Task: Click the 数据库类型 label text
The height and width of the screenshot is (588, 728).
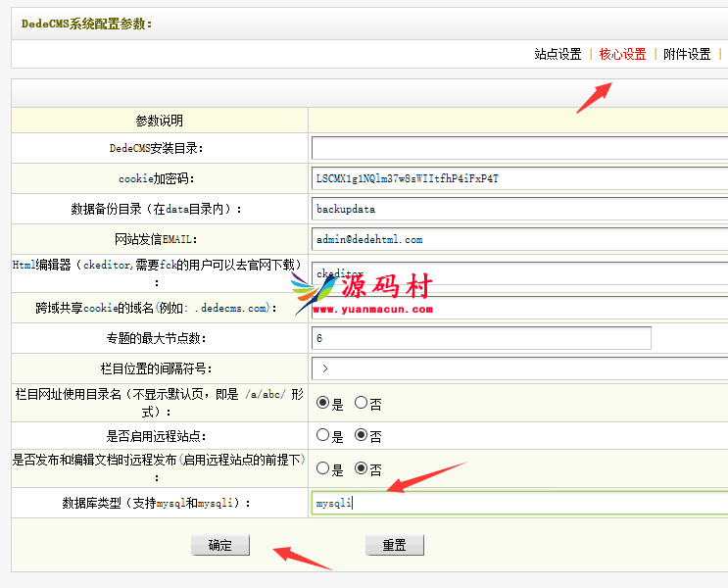Action: 157,503
